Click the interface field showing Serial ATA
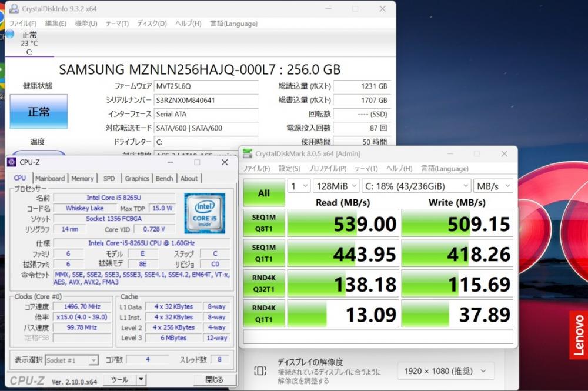Image resolution: width=588 pixels, height=391 pixels. (206, 114)
